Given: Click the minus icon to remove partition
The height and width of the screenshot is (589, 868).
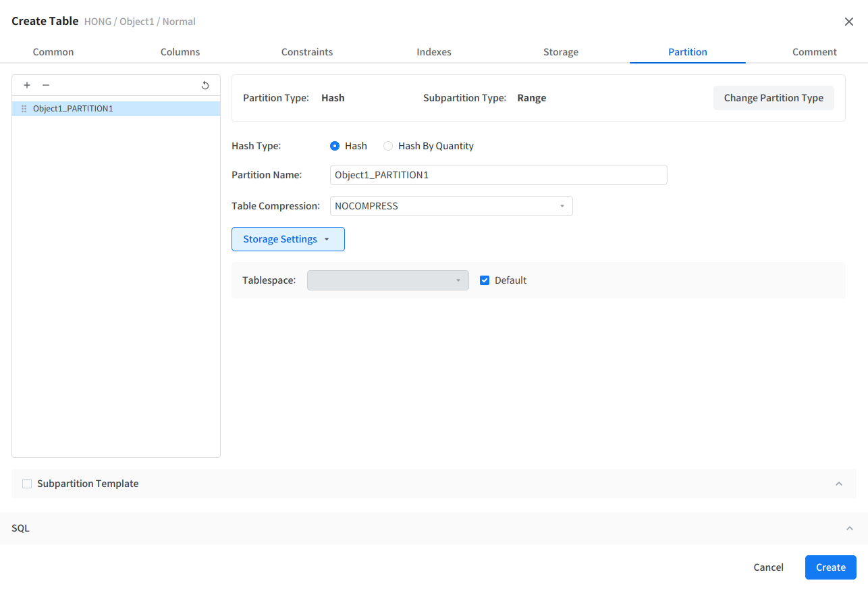Looking at the screenshot, I should click(46, 85).
